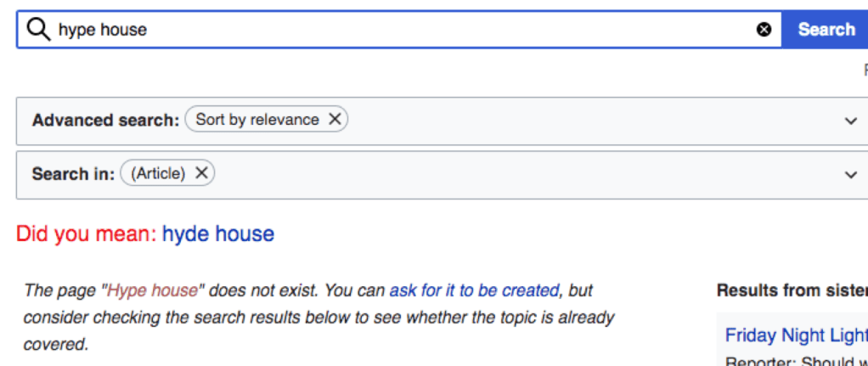Expand the 'Search in' panel chevron

tap(850, 175)
